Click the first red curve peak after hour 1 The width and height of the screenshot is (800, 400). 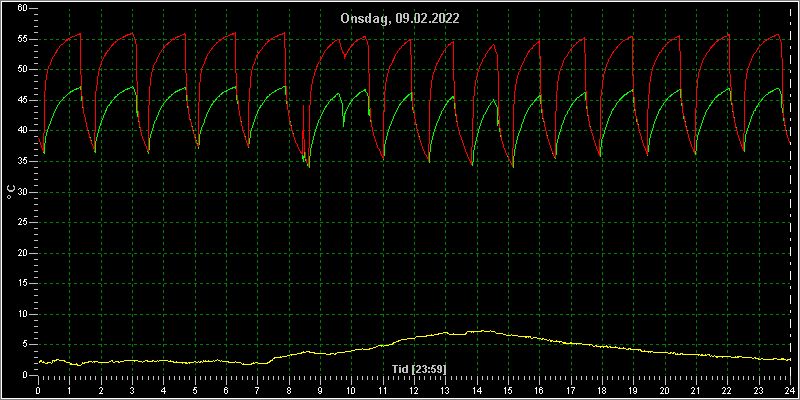click(x=80, y=33)
